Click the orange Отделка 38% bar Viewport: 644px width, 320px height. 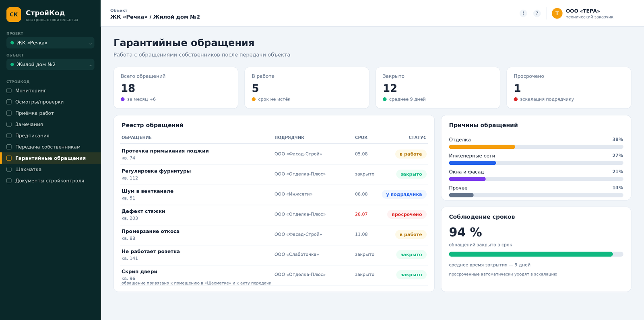pyautogui.click(x=482, y=147)
